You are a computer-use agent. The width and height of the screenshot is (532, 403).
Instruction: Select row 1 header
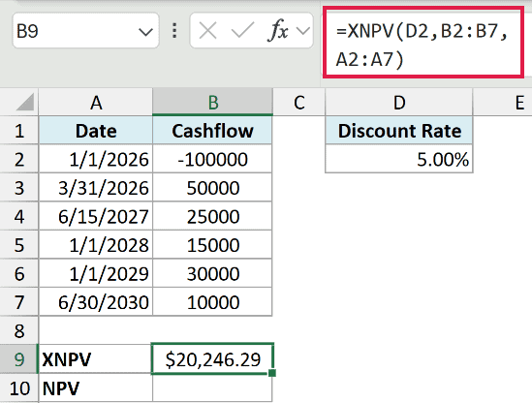pos(19,131)
